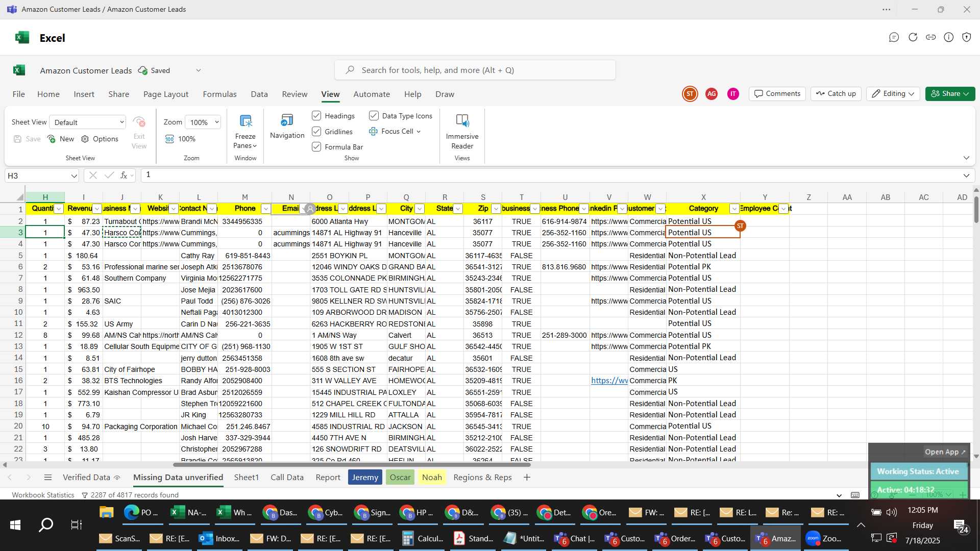
Task: Open the Name Box dropdown for H3
Action: 74,176
